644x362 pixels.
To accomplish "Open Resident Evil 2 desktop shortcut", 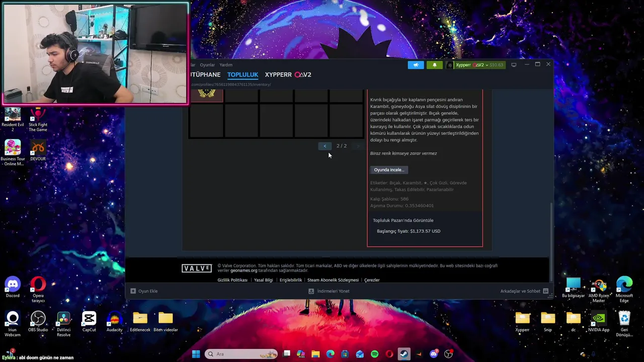I will pos(13,120).
